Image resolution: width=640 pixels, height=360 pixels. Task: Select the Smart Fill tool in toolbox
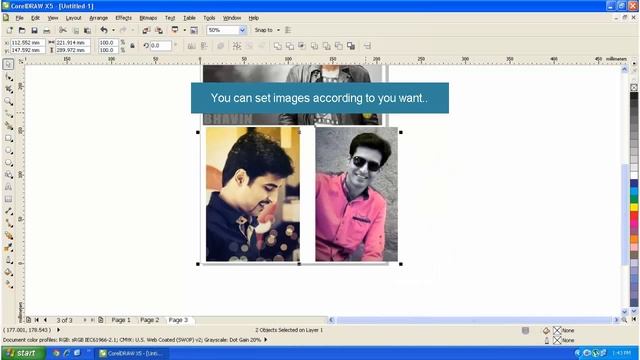point(8,126)
